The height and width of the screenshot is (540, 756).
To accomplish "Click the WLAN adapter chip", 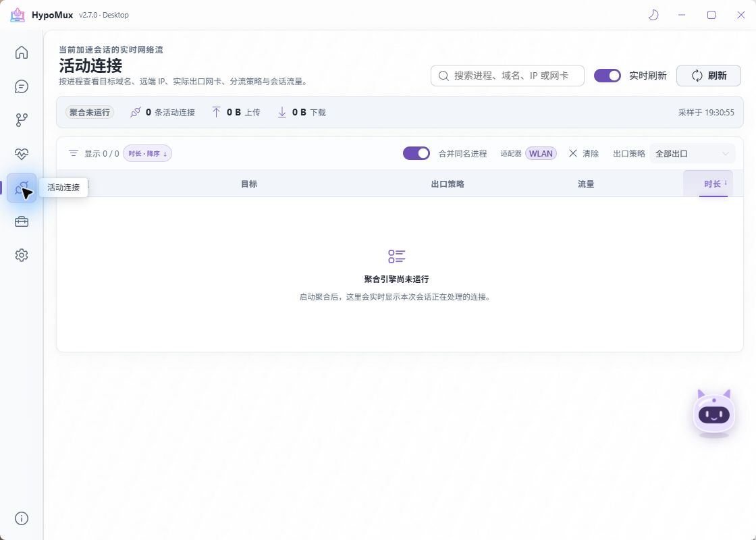I will 541,153.
